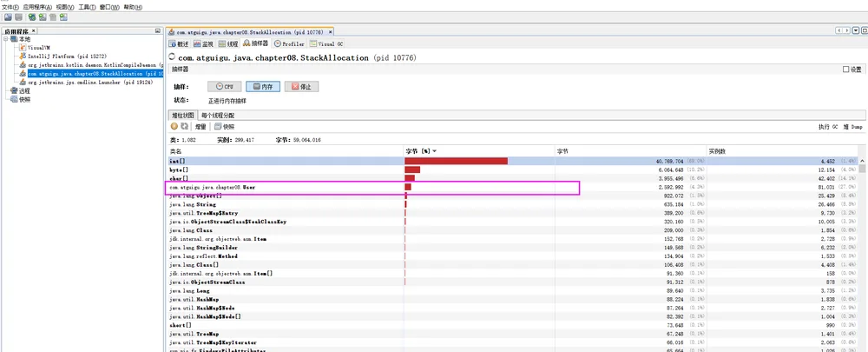Pause live results with the orange pause icon
Image resolution: width=868 pixels, height=352 pixels.
(174, 126)
